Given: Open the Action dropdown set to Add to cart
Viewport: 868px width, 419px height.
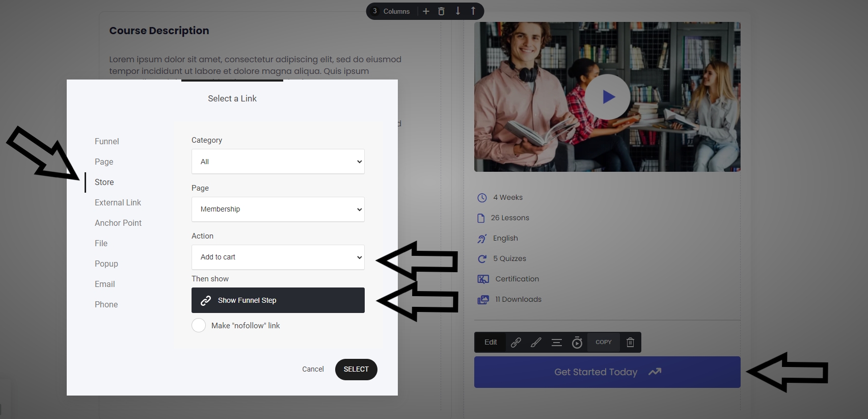Looking at the screenshot, I should point(278,257).
